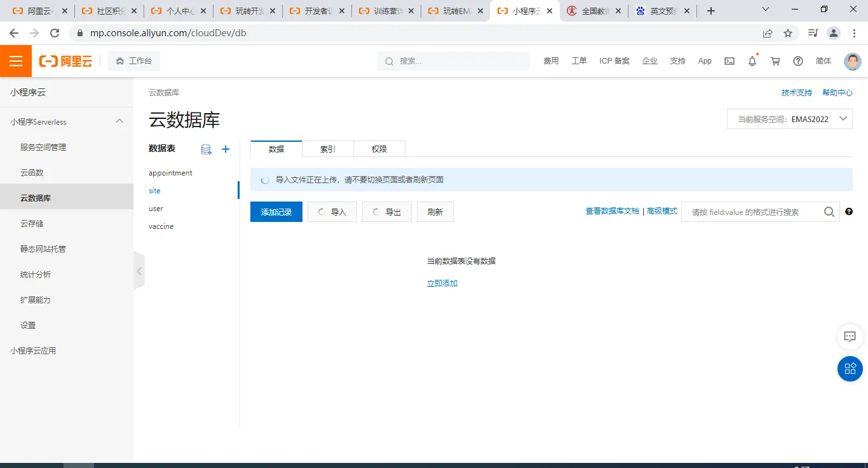Bookmark this page with star icon

point(788,33)
